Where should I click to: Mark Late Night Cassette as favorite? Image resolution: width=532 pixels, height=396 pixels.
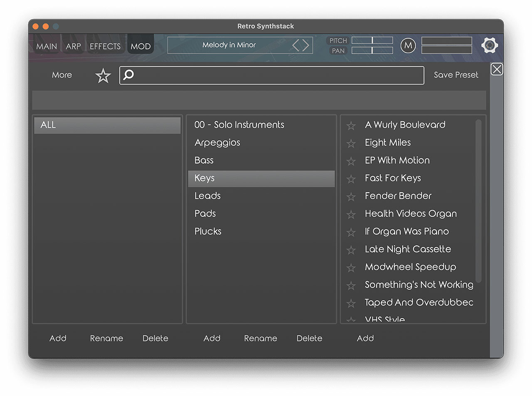click(x=351, y=250)
